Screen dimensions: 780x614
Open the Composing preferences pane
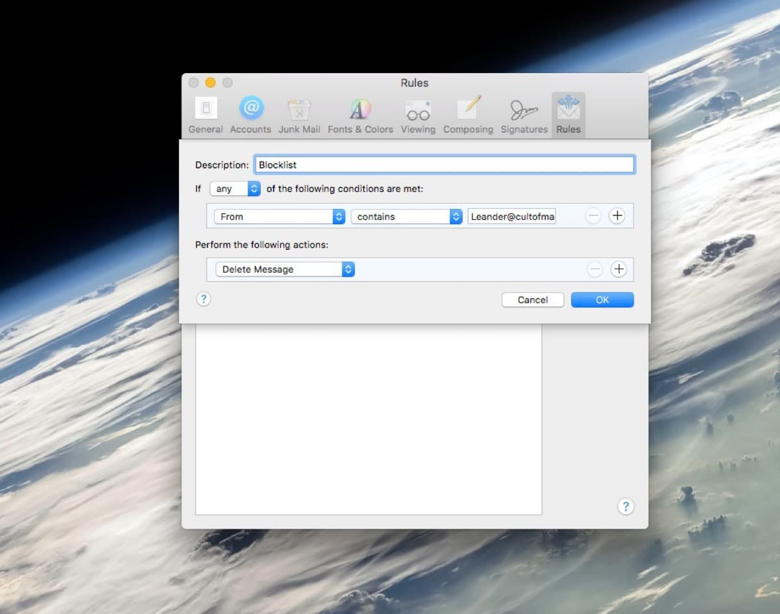[x=468, y=115]
